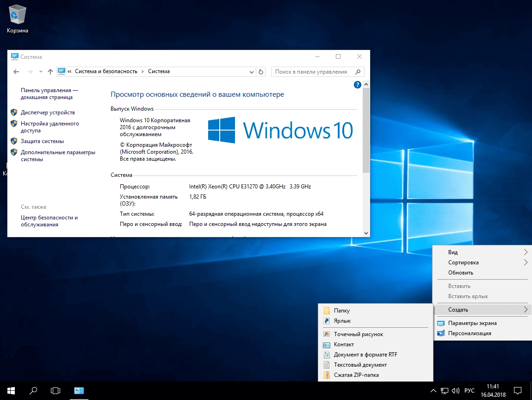Open the network tray icon
Screen dimensions: 532x400
point(444,391)
